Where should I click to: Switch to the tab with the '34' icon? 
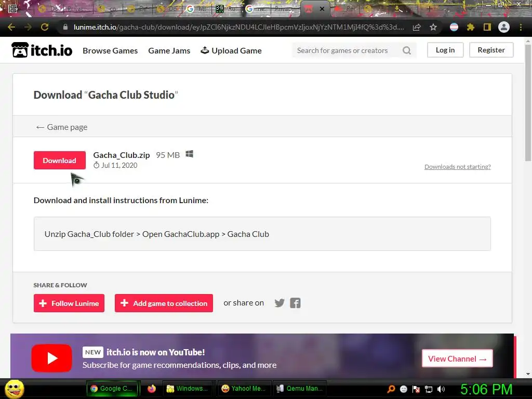226,9
